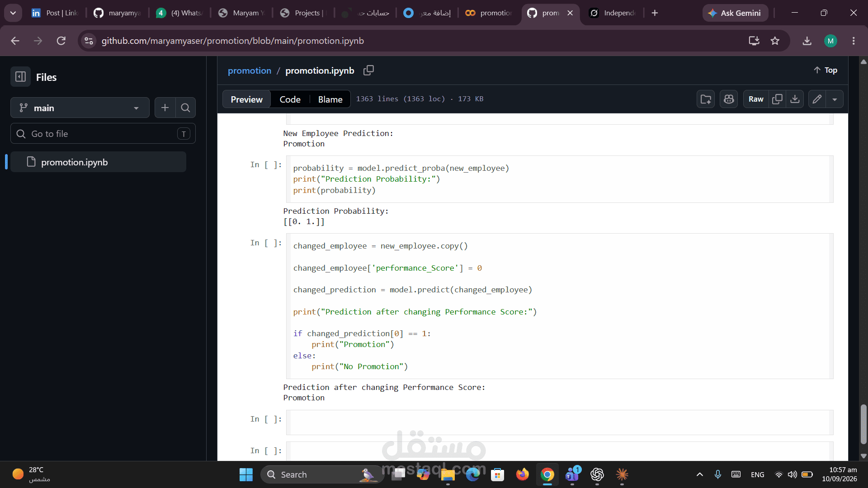Click the Go to file input field
Viewport: 868px width, 488px height.
103,134
